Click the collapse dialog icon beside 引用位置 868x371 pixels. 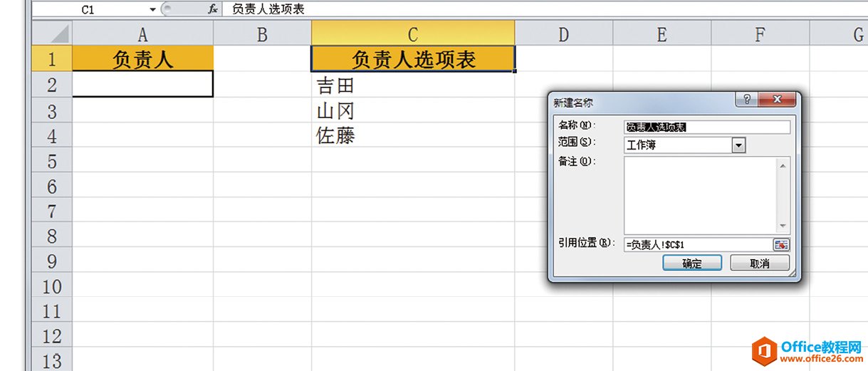tap(781, 244)
